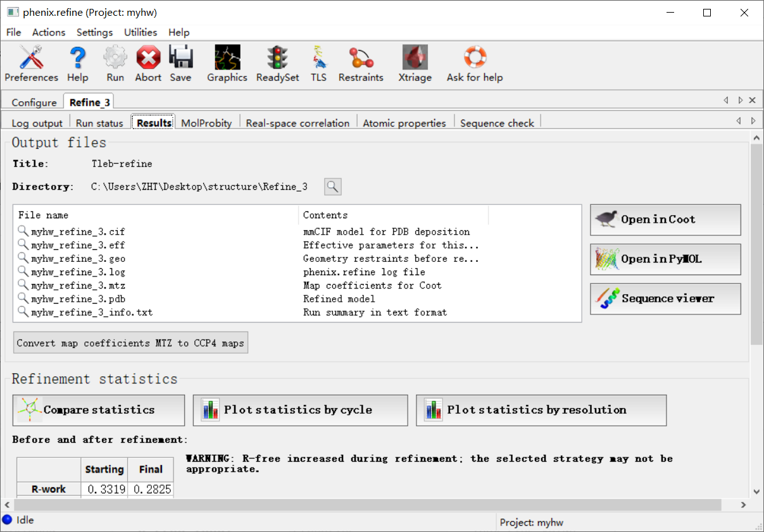
Task: Click the R-work starting value 0.3319
Action: (104, 490)
